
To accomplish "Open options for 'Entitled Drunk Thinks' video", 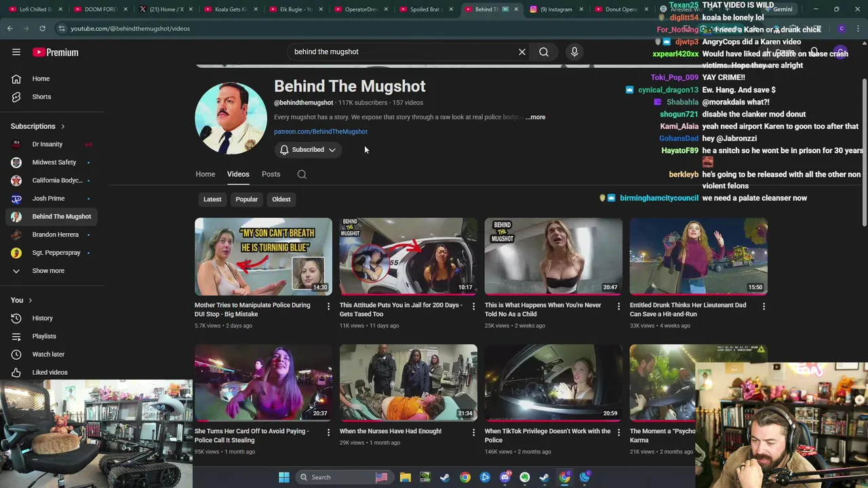I will [x=764, y=306].
